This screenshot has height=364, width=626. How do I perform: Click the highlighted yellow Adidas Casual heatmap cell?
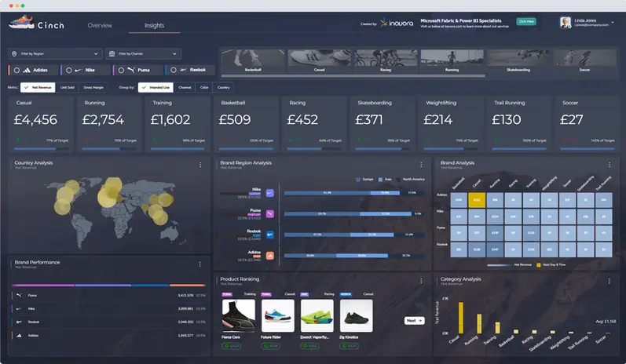click(477, 200)
